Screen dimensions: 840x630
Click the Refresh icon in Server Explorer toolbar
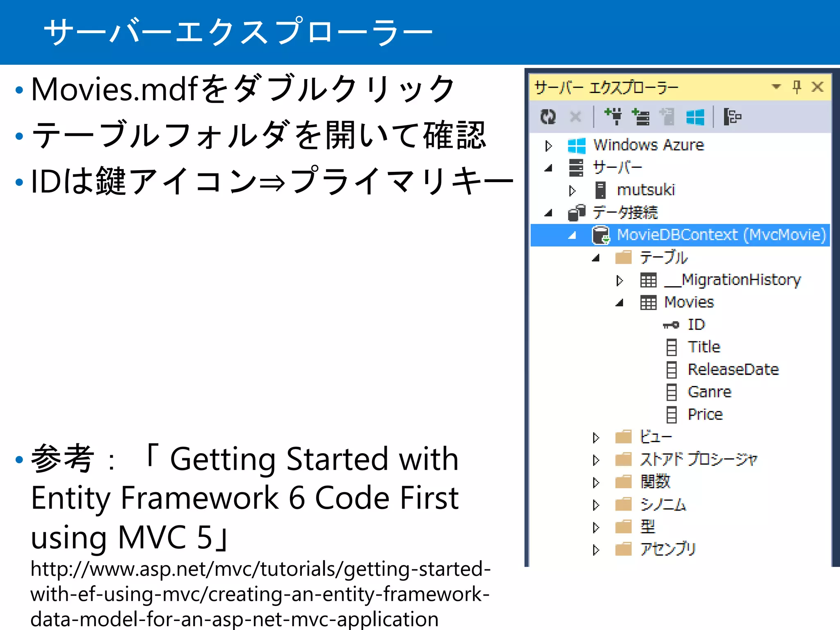coord(548,117)
